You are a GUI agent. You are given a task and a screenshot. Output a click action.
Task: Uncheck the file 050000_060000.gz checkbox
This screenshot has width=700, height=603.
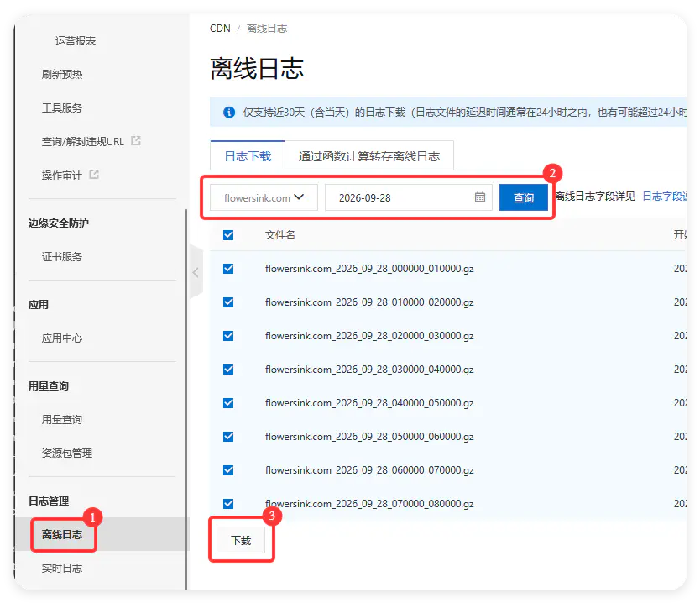click(228, 437)
